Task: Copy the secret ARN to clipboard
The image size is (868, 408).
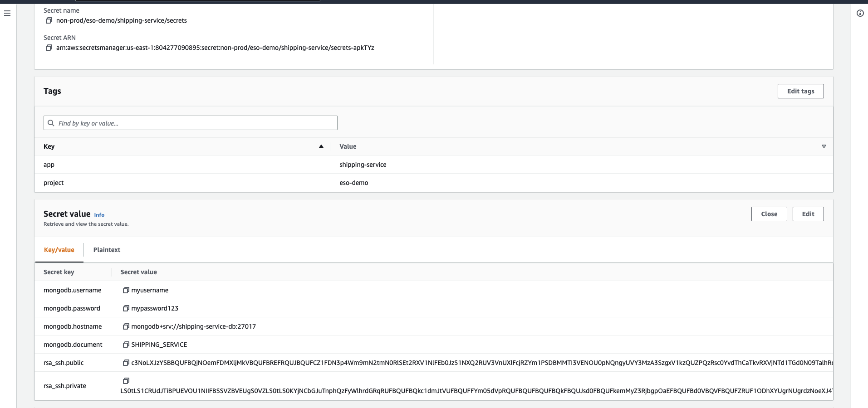Action: click(49, 48)
